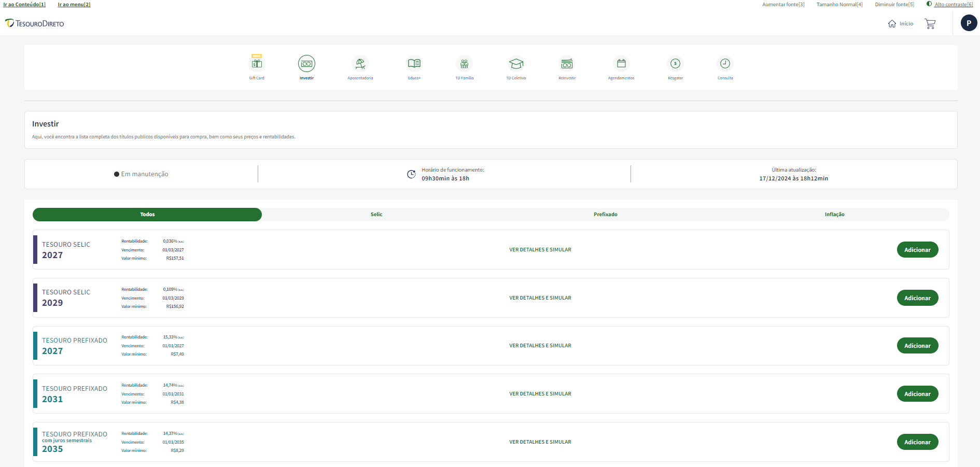Select the Todos filter tab
This screenshot has width=980, height=467.
coord(147,215)
